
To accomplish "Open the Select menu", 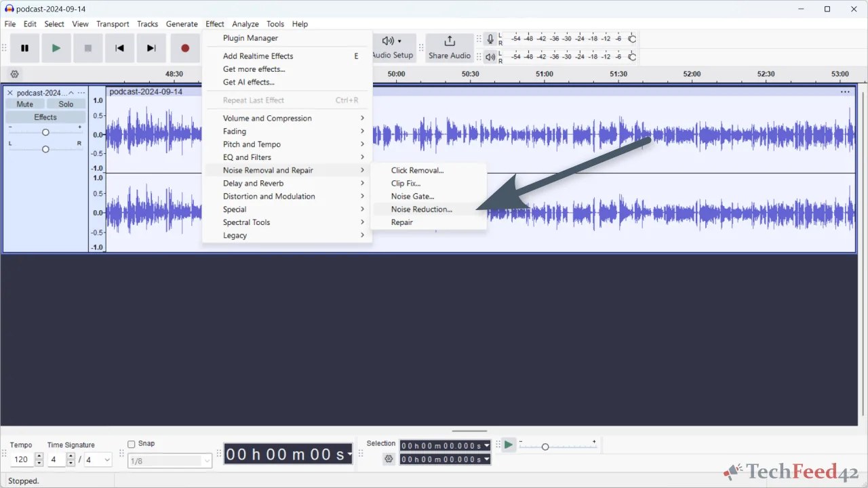I will click(54, 24).
